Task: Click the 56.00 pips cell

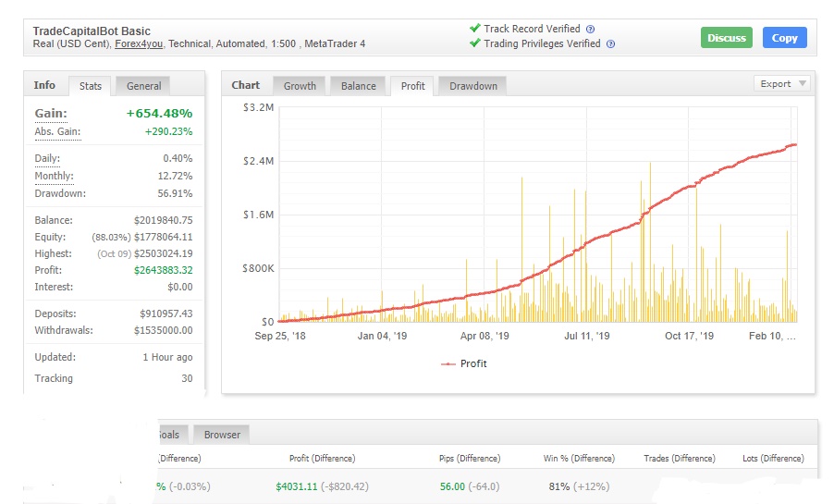Action: tap(452, 486)
